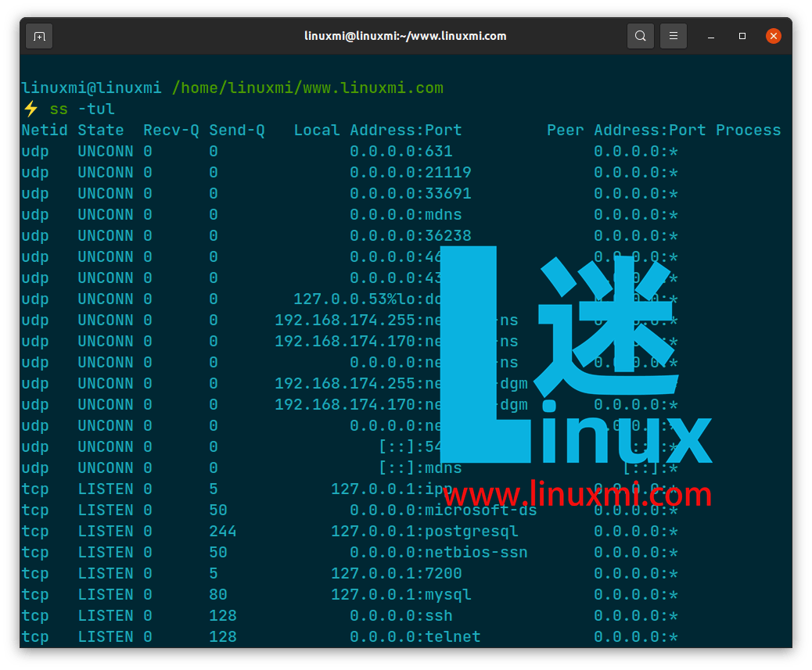Click the 127.0.0.1:7200 entry
The height and width of the screenshot is (670, 812).
[397, 574]
